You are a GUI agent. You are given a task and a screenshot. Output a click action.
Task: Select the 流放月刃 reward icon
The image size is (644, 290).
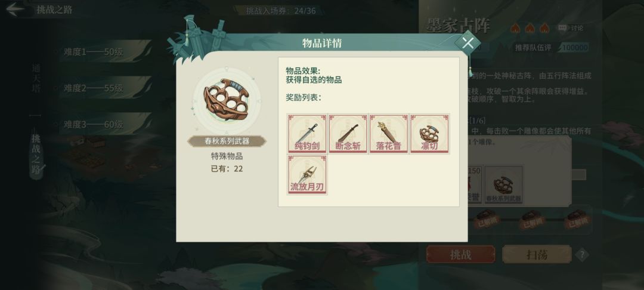pos(307,175)
